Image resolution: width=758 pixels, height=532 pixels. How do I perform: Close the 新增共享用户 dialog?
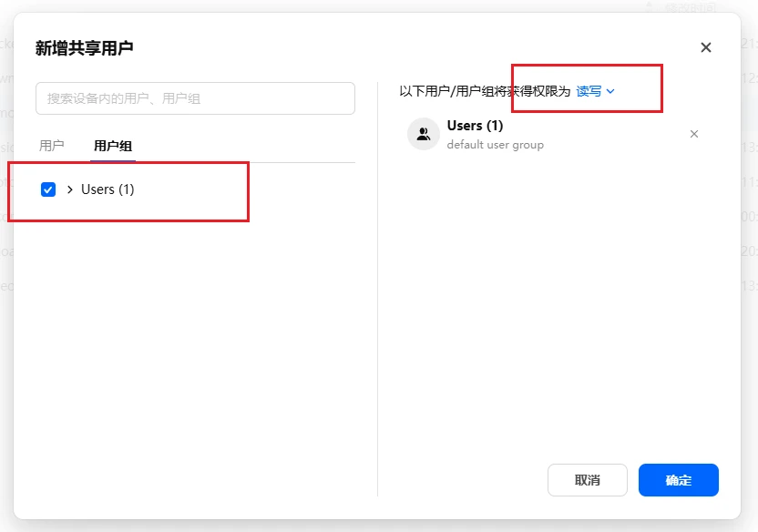point(705,47)
